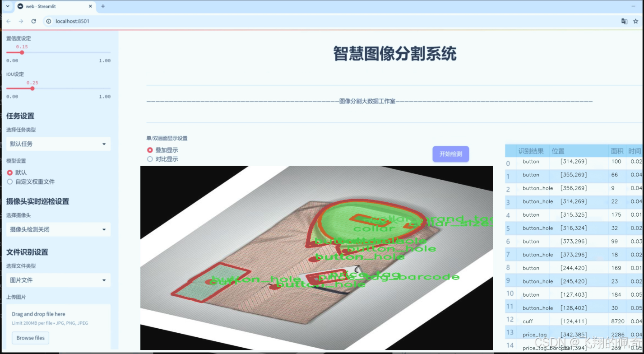Image resolution: width=644 pixels, height=354 pixels.
Task: Open the 图片文件 file type dropdown
Action: pyautogui.click(x=58, y=280)
